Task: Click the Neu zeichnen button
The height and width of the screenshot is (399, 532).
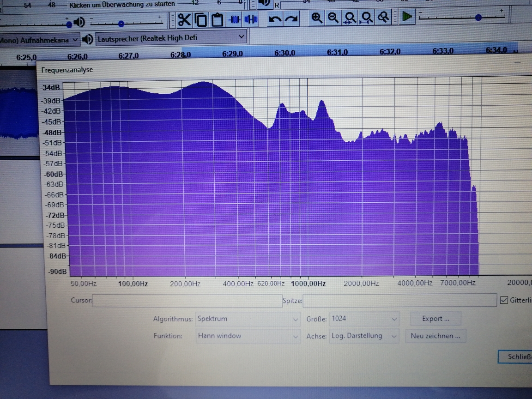Action: (x=435, y=336)
